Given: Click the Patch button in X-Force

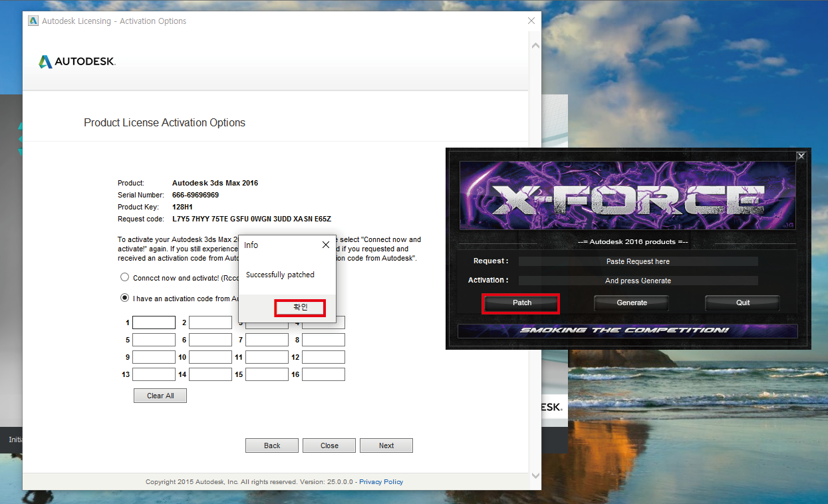Looking at the screenshot, I should click(x=522, y=303).
